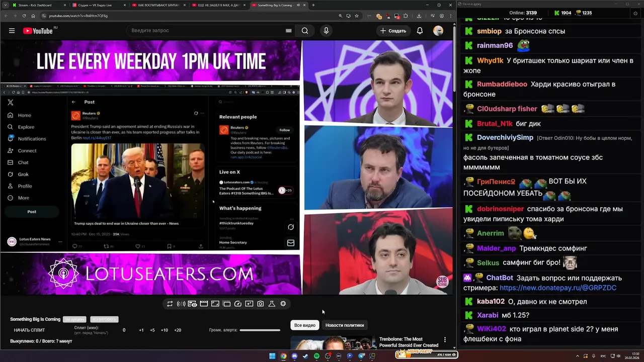Click username DoverchiviySimp in chat

505,137
